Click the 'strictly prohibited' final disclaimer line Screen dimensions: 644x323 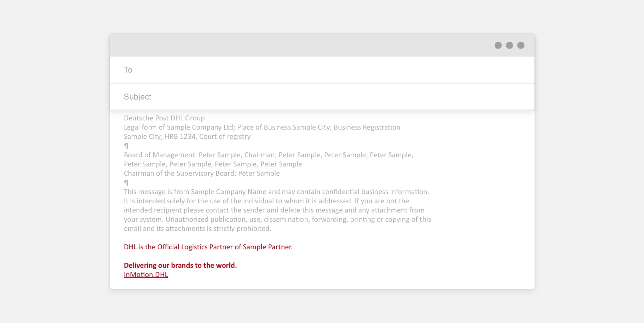[197, 229]
